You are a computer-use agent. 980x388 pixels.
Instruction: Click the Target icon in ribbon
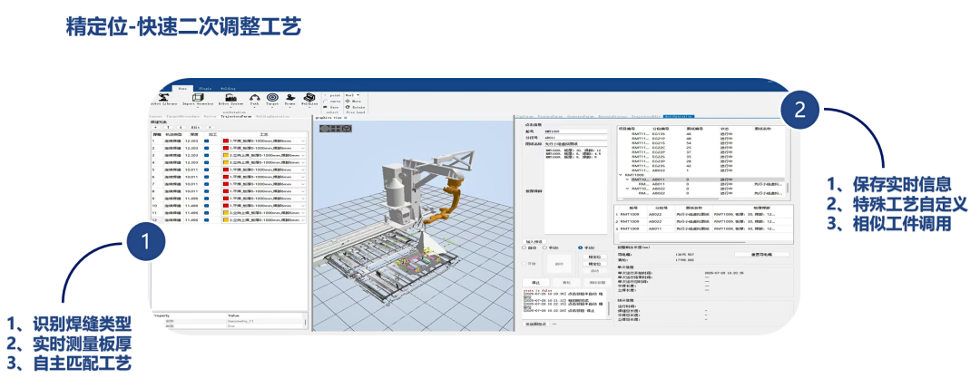click(273, 99)
